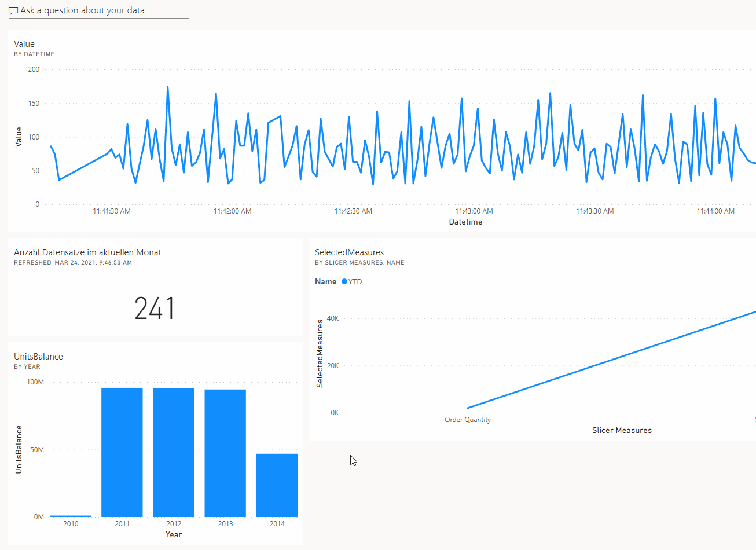
Task: Click the 0K y-axis label
Action: click(x=335, y=413)
